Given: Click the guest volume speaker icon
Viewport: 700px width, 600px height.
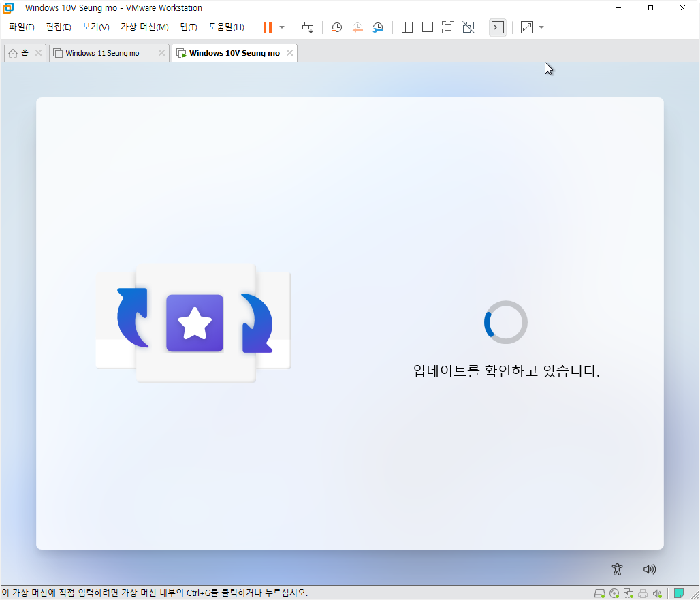Looking at the screenshot, I should coord(650,569).
